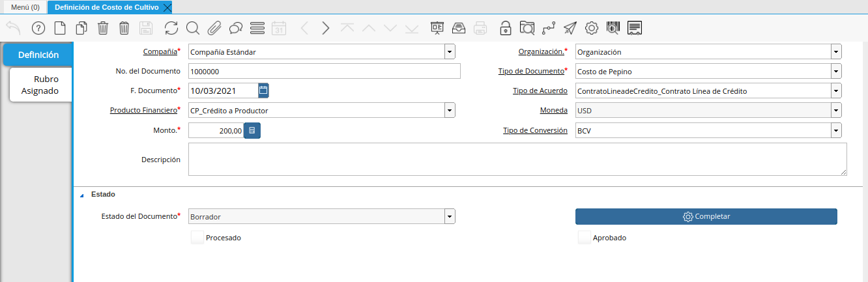Image resolution: width=868 pixels, height=282 pixels.
Task: Click the padlock icon in toolbar
Action: tap(505, 28)
